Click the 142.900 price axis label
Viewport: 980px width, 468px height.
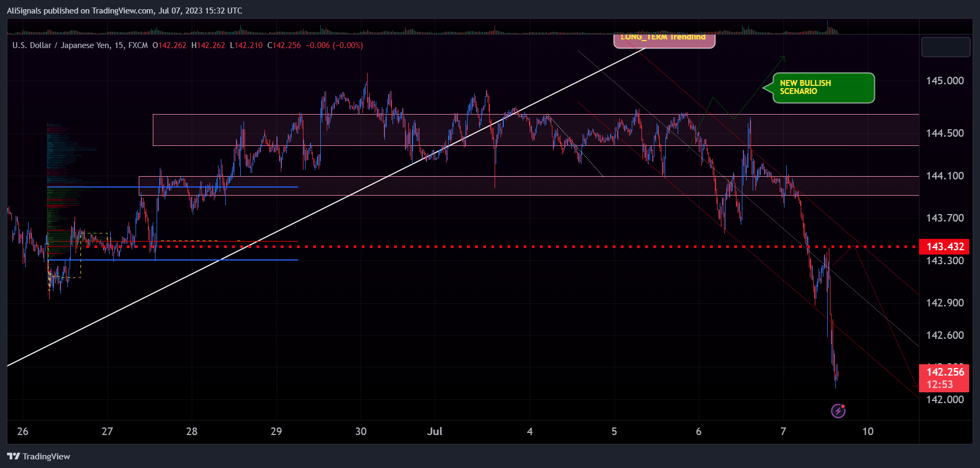[945, 303]
